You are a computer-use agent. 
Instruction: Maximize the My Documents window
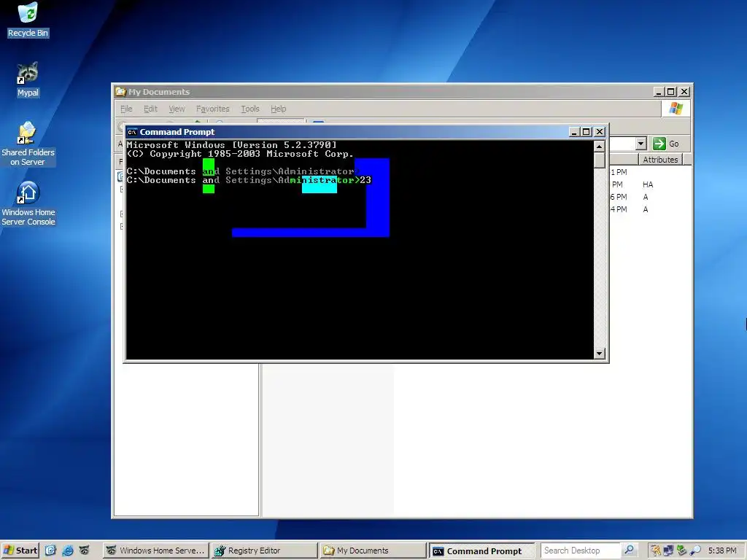(671, 91)
